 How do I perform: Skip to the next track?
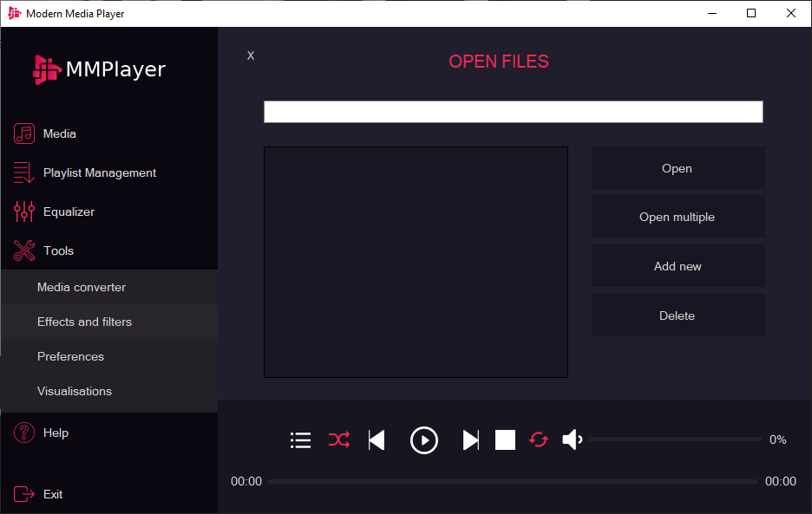[x=471, y=440]
